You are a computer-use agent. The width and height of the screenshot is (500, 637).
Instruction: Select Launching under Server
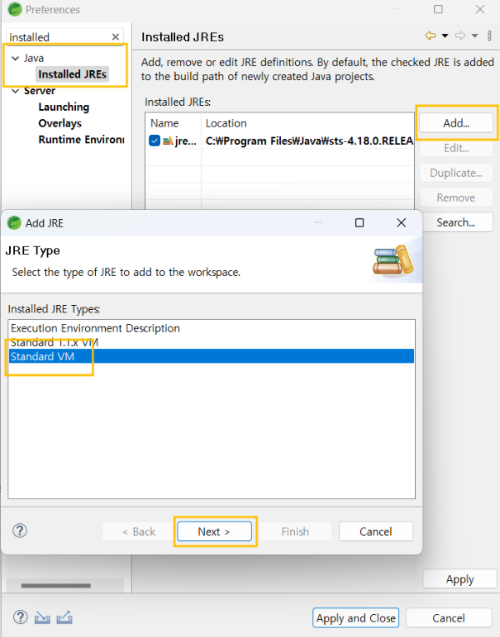point(64,107)
